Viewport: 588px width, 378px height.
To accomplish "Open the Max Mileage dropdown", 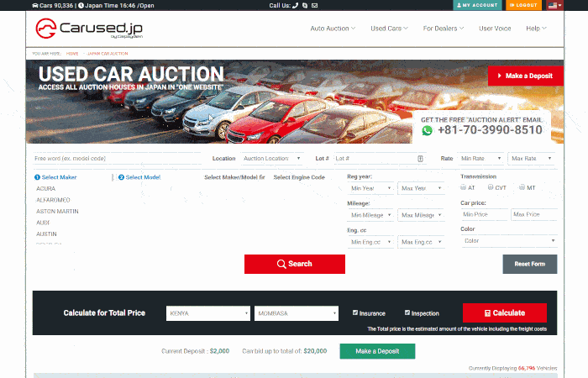I will [x=421, y=215].
